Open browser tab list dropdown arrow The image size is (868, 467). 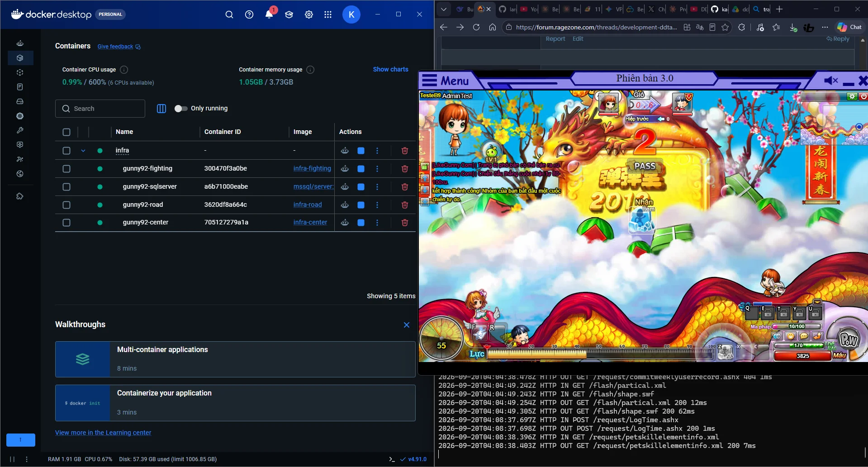444,9
